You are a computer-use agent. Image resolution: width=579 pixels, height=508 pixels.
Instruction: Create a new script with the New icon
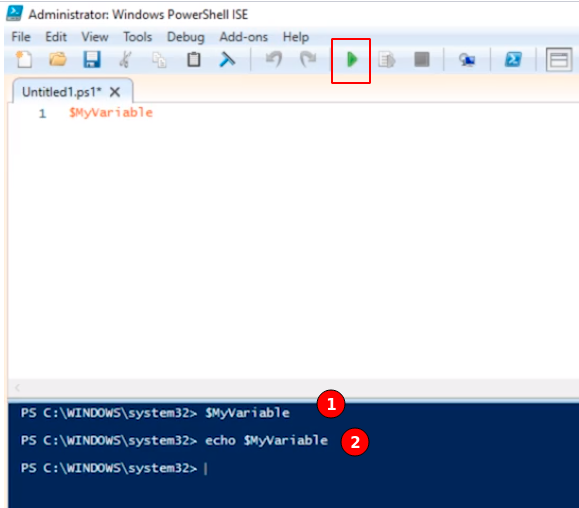[24, 59]
